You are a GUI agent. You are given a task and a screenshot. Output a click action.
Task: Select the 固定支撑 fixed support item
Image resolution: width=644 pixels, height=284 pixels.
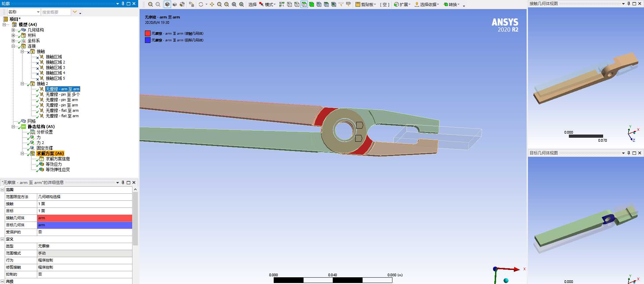coord(45,148)
